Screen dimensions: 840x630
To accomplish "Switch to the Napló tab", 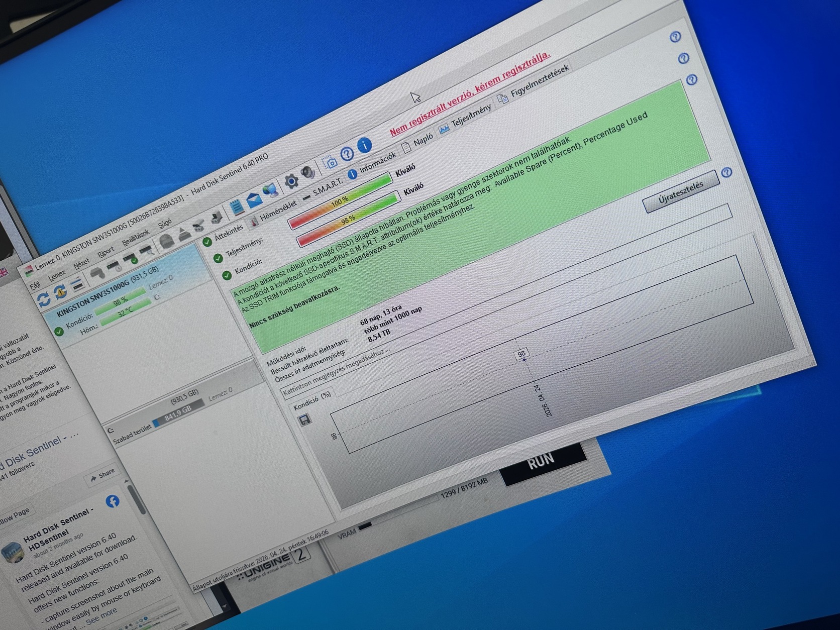I will point(417,142).
